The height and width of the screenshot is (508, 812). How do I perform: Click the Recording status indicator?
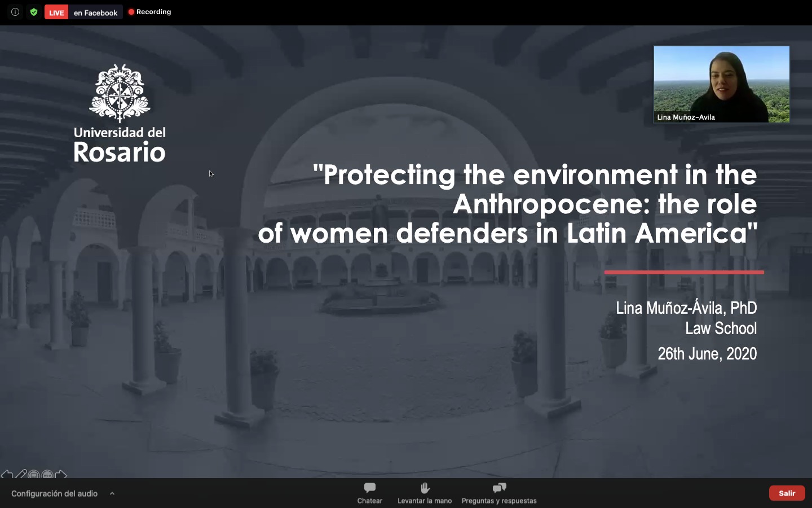point(149,12)
